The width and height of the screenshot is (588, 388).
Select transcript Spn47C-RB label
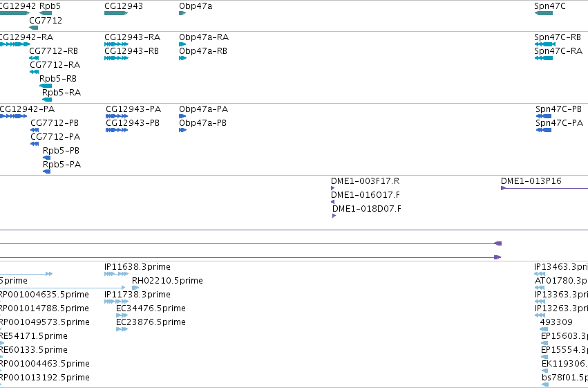(558, 37)
